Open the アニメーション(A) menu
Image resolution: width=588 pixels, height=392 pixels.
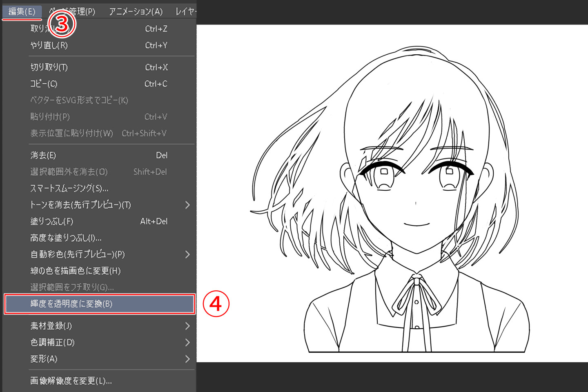tap(136, 11)
